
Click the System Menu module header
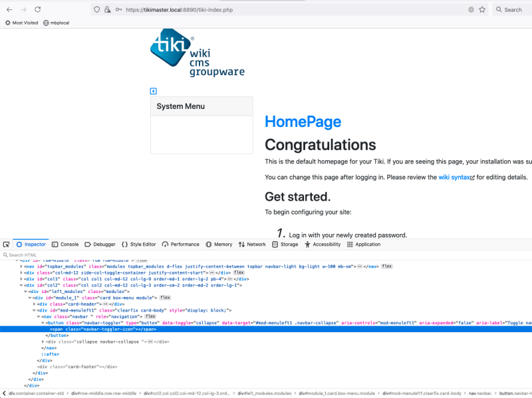coord(201,106)
